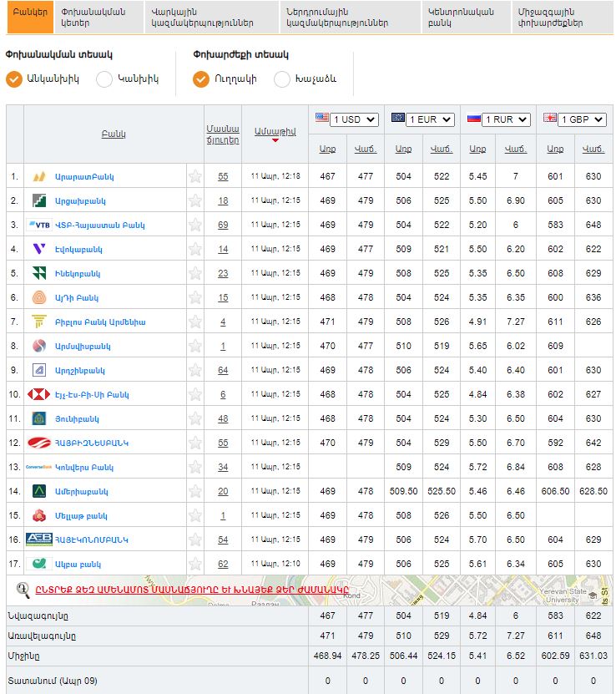Viewport: 616px width, 694px height.
Task: Open the Կենտրոնական բանկ tab
Action: pos(466,17)
